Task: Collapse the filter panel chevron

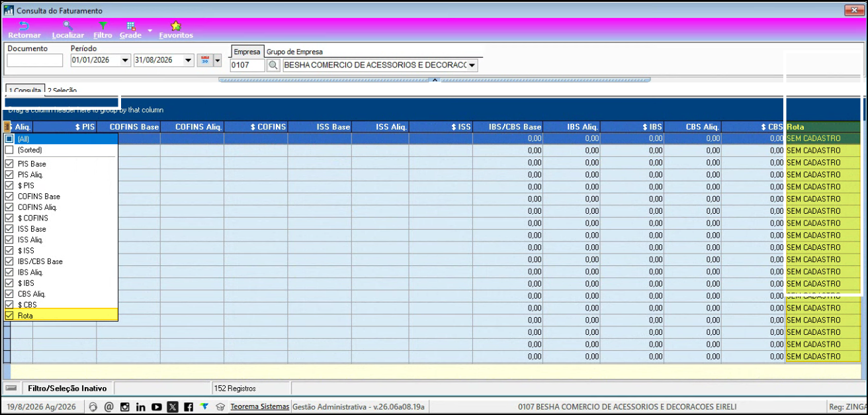Action: [x=435, y=80]
